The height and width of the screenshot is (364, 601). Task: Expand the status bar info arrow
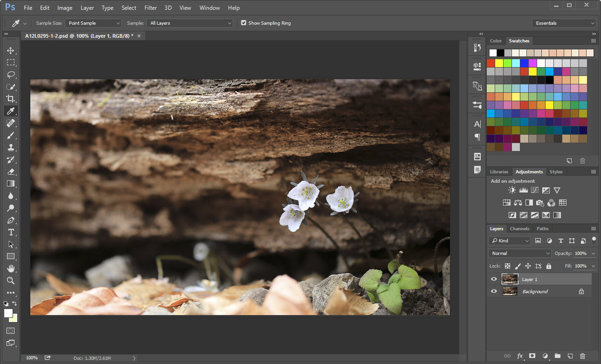click(134, 358)
